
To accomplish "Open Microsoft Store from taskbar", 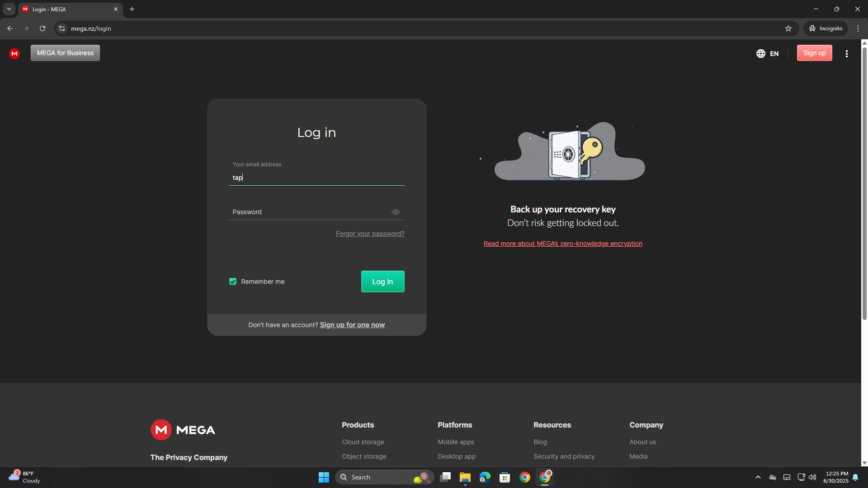I will coord(505,477).
